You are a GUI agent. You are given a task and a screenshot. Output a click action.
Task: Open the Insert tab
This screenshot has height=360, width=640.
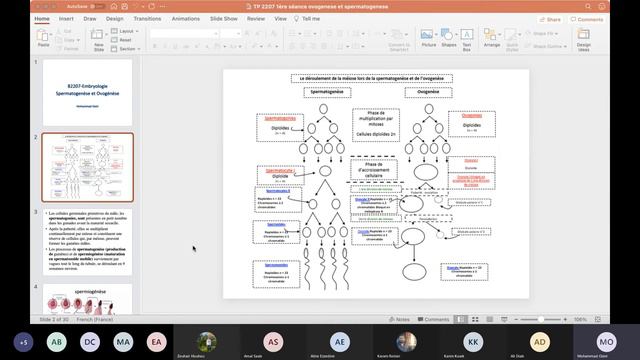66,19
